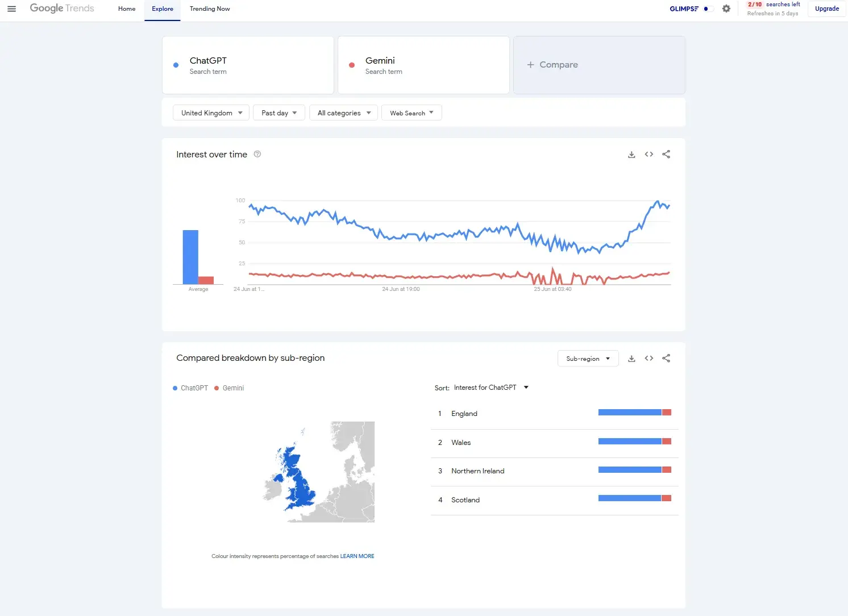Click the Google Trends logo

coord(61,9)
